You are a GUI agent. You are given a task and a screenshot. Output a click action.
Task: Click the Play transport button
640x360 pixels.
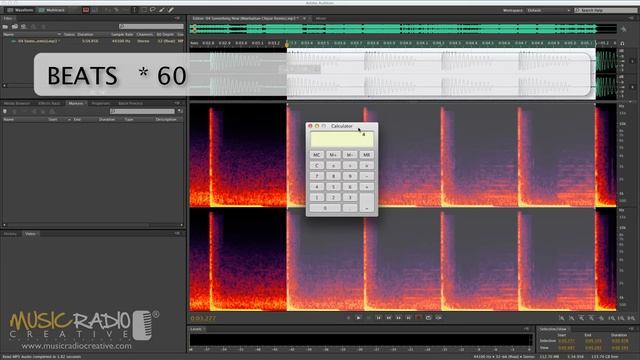click(358, 318)
